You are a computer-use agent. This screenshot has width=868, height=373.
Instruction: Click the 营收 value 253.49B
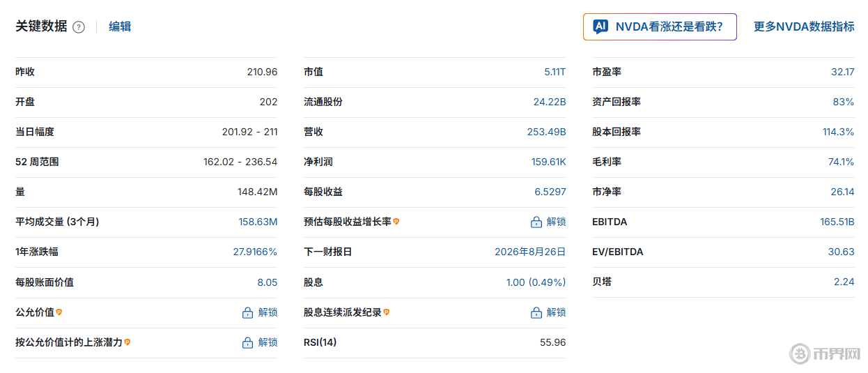pyautogui.click(x=547, y=132)
